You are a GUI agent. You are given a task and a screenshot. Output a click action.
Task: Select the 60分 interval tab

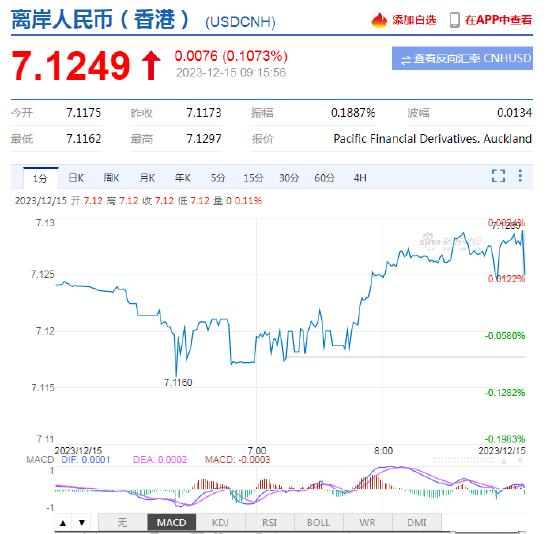point(324,178)
